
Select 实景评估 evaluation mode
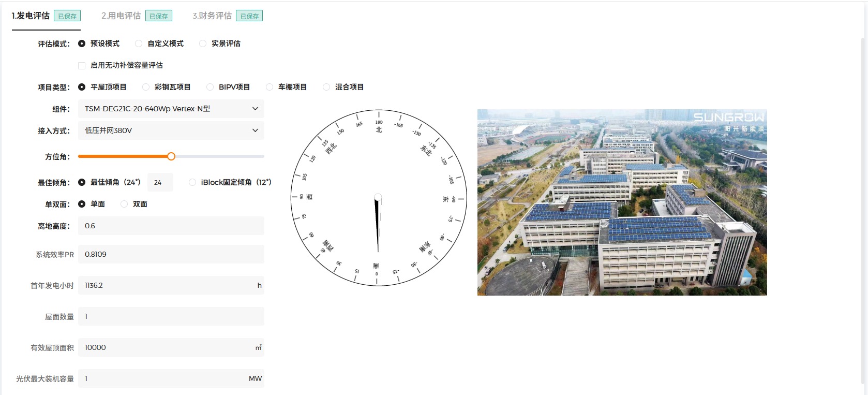(x=203, y=43)
